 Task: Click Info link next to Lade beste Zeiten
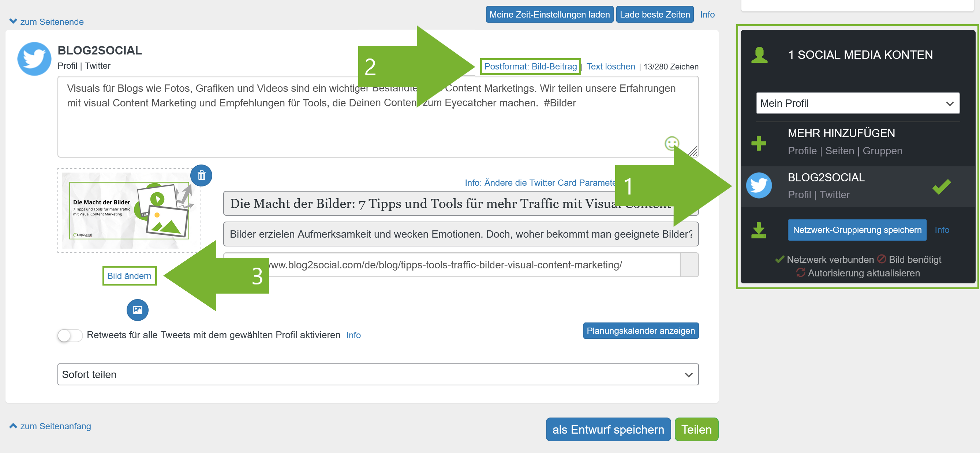[x=707, y=14]
